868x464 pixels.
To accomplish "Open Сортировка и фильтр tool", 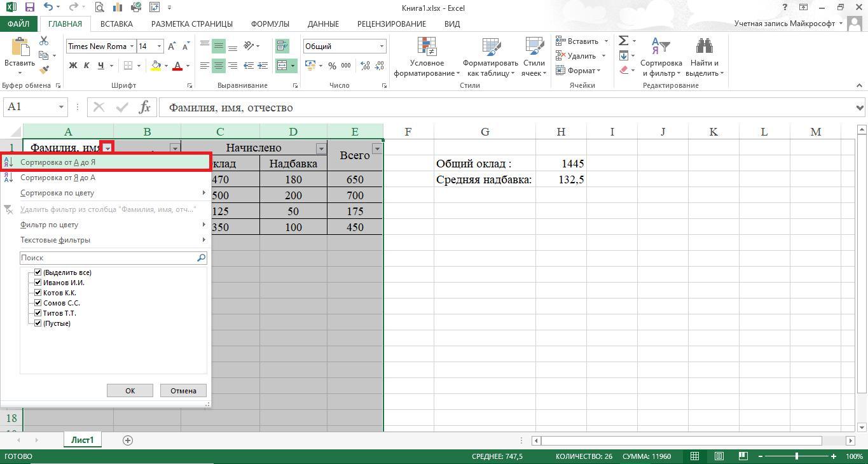I will (661, 57).
